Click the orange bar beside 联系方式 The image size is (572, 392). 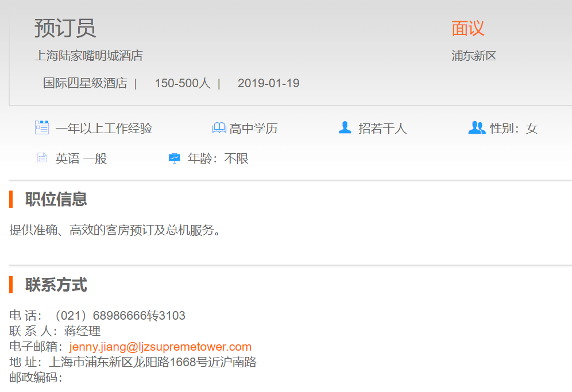(11, 284)
